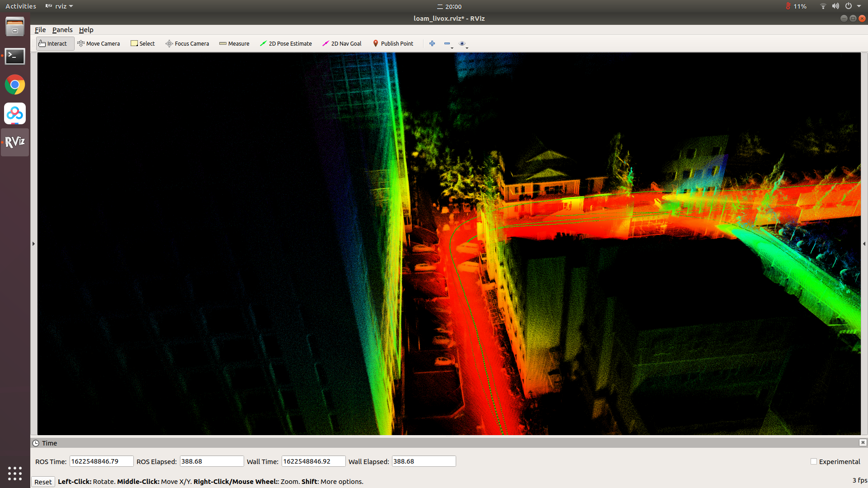Enable the Experimental checkbox

pos(814,461)
